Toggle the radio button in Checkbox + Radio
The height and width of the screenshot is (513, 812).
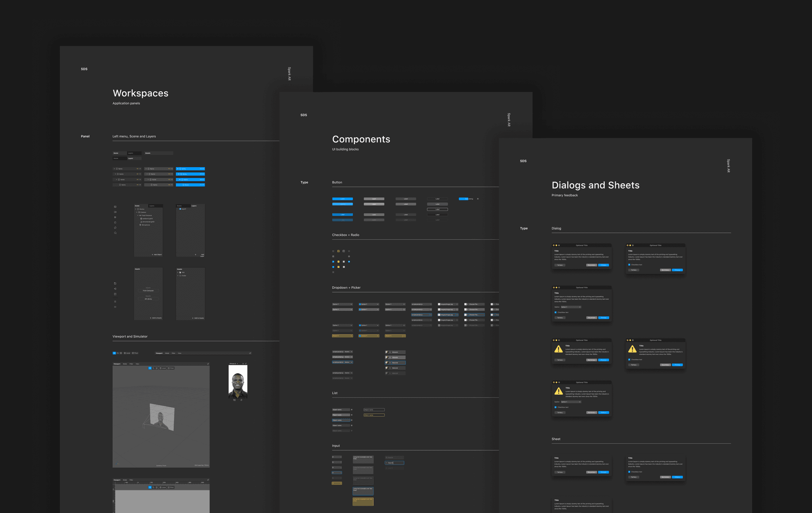349,251
